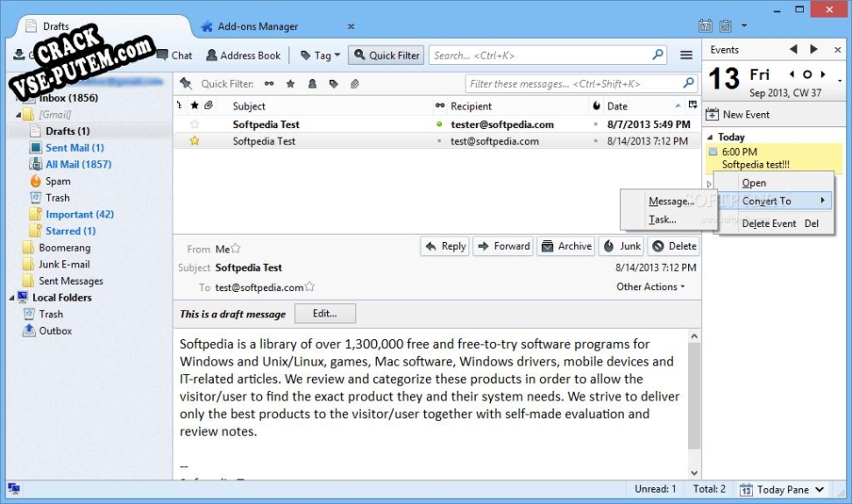
Task: Open the Boomerang folder
Action: tap(64, 248)
